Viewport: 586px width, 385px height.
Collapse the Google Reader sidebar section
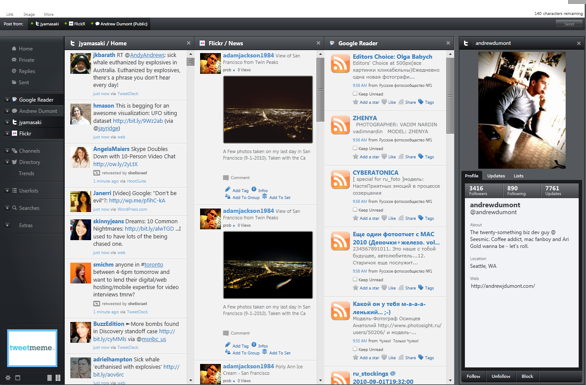7,100
